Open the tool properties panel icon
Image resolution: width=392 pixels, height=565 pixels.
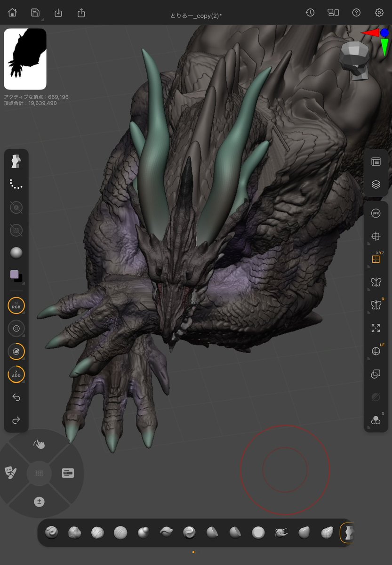(376, 161)
